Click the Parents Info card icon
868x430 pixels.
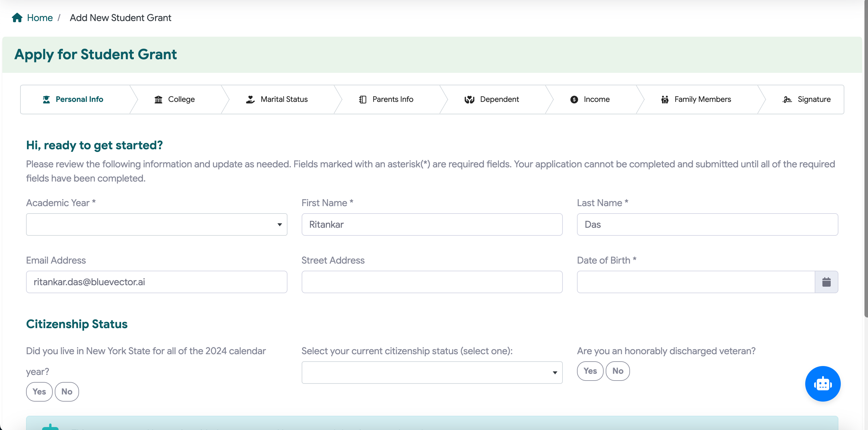(x=362, y=100)
